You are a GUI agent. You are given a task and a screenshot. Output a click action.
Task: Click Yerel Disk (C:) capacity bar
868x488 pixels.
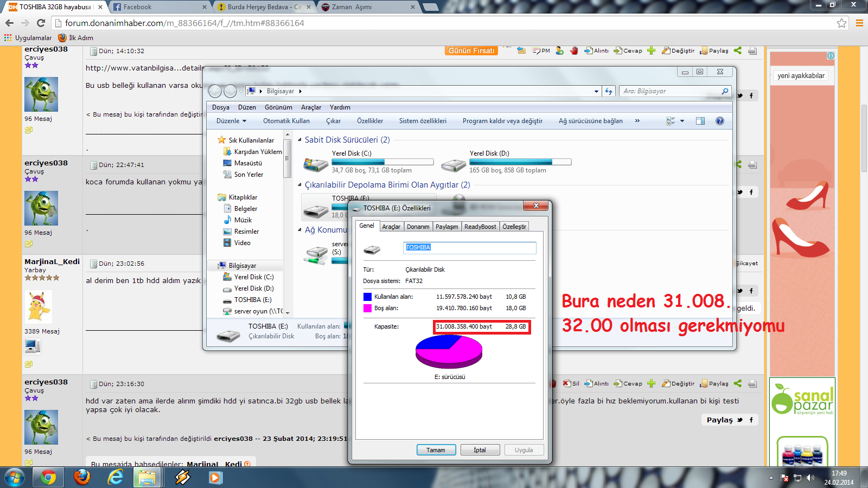click(x=382, y=162)
